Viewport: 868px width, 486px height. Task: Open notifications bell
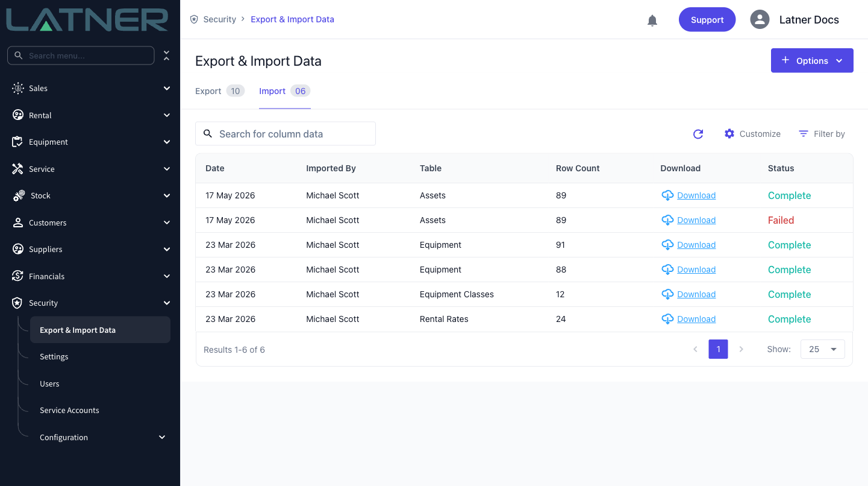pos(652,21)
